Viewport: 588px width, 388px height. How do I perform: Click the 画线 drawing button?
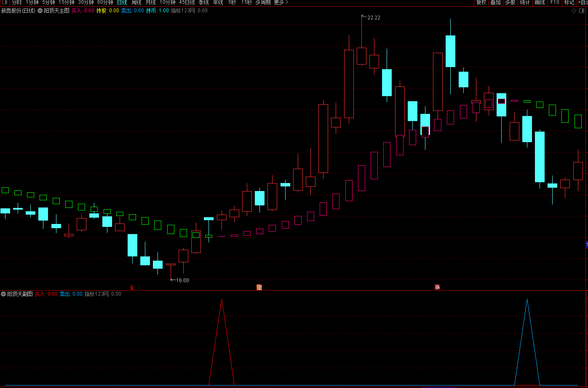coord(540,3)
